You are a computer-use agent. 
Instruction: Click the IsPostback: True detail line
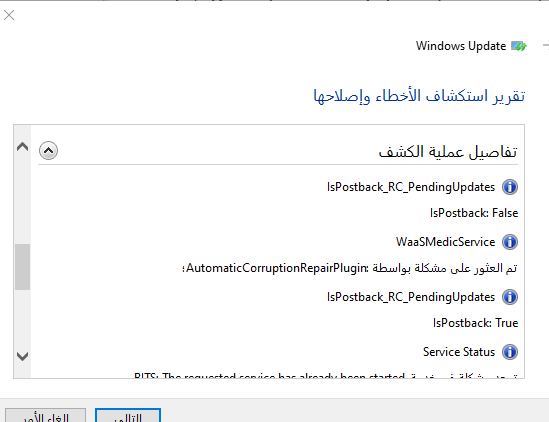tap(475, 323)
